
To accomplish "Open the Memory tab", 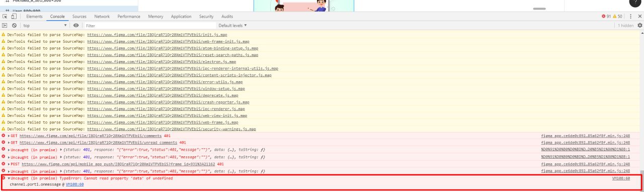I will point(155,17).
